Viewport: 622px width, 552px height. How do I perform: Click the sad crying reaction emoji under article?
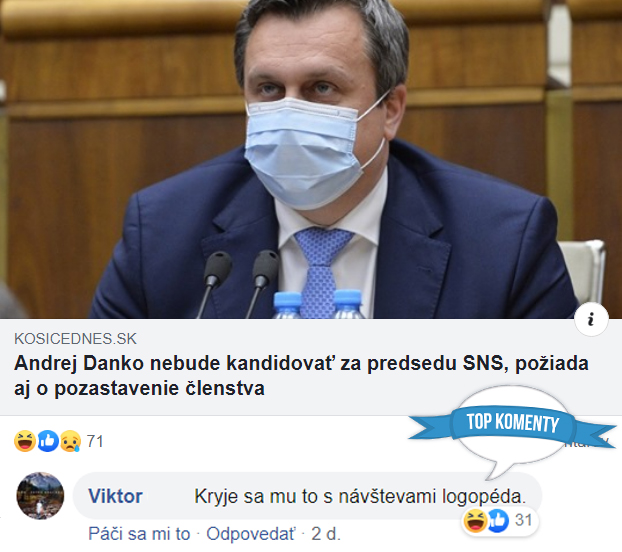[x=70, y=441]
